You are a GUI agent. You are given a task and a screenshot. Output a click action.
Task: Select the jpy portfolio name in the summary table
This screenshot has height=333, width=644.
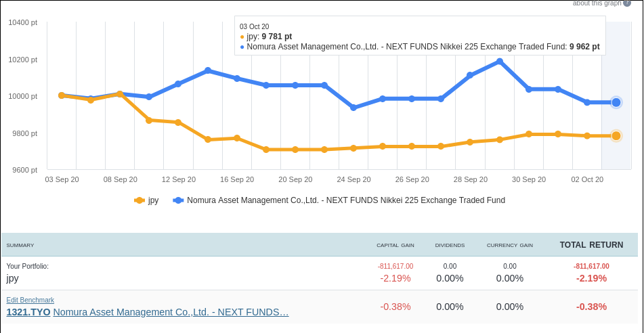pos(13,278)
